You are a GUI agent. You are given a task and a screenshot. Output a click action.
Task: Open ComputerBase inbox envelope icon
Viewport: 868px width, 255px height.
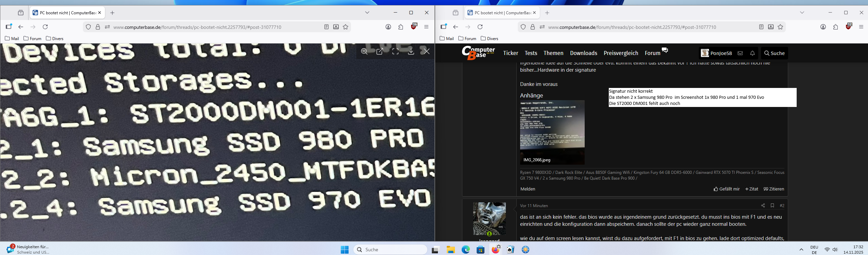740,53
